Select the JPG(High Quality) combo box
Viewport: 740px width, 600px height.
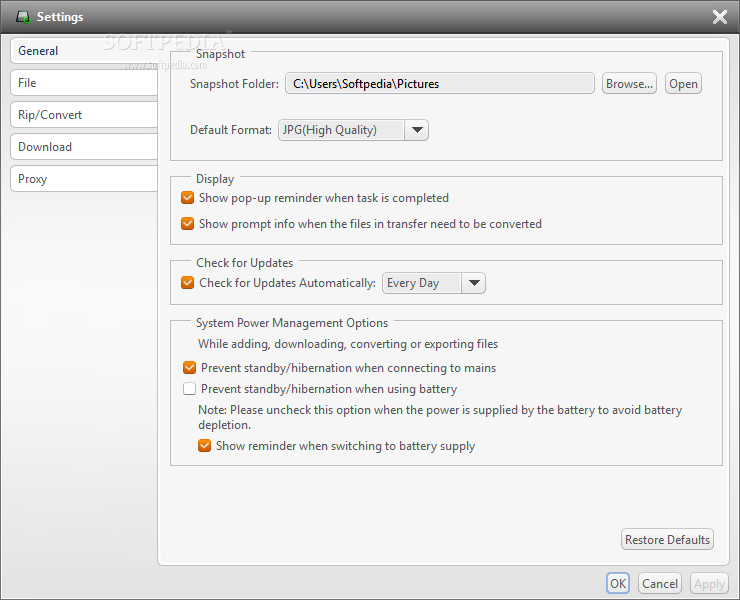click(x=353, y=130)
